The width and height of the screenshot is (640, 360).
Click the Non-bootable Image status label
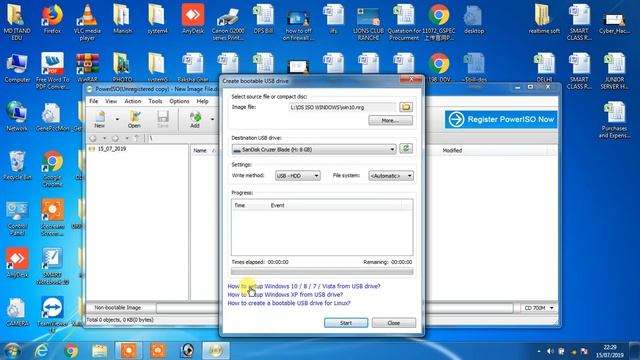pos(118,308)
